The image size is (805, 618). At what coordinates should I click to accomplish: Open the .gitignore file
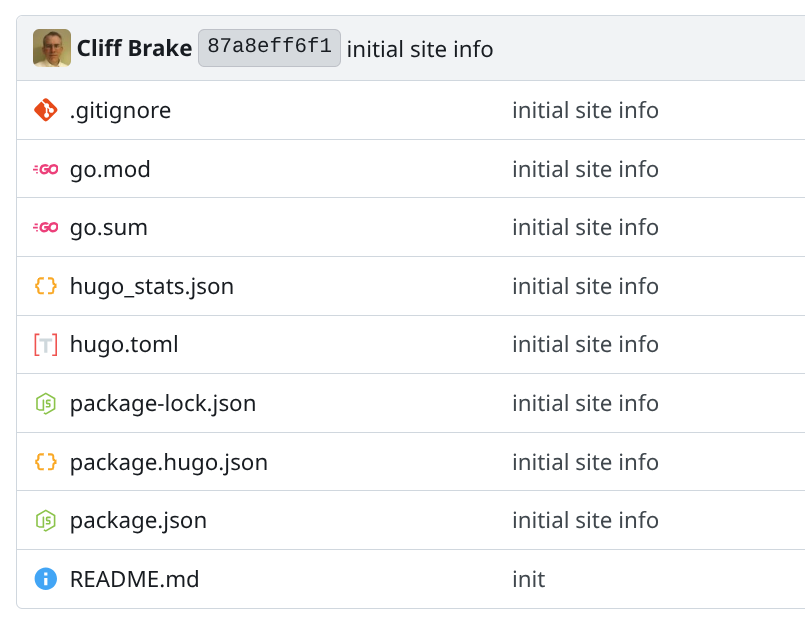120,110
